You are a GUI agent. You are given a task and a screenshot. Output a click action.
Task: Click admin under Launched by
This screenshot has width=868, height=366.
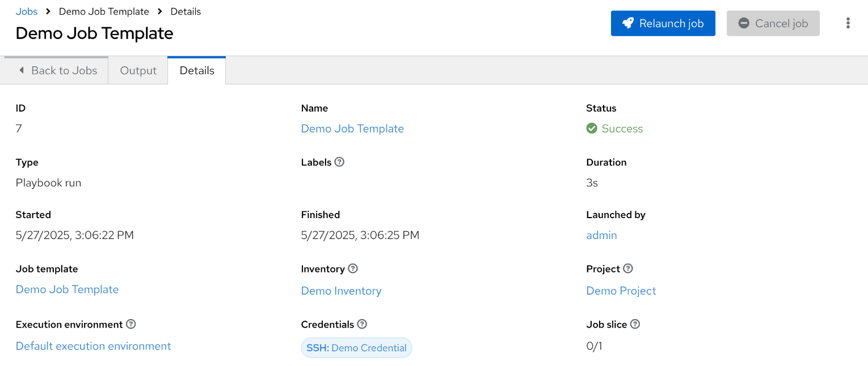pyautogui.click(x=601, y=235)
